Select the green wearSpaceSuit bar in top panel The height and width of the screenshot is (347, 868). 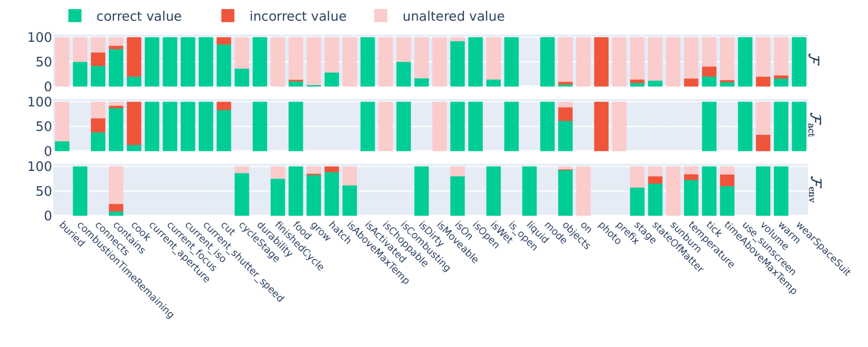pyautogui.click(x=799, y=62)
